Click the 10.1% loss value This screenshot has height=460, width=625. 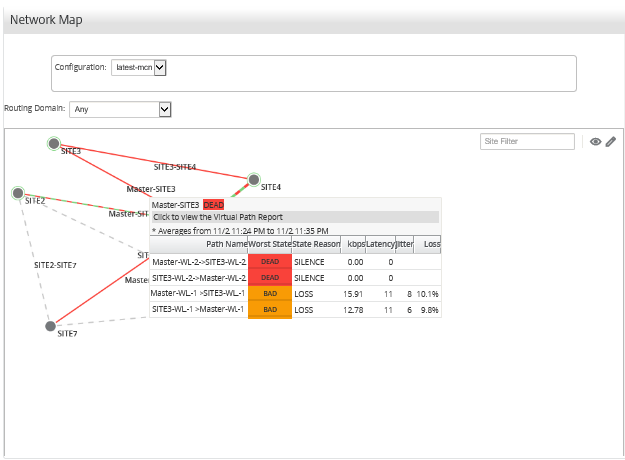(427, 294)
